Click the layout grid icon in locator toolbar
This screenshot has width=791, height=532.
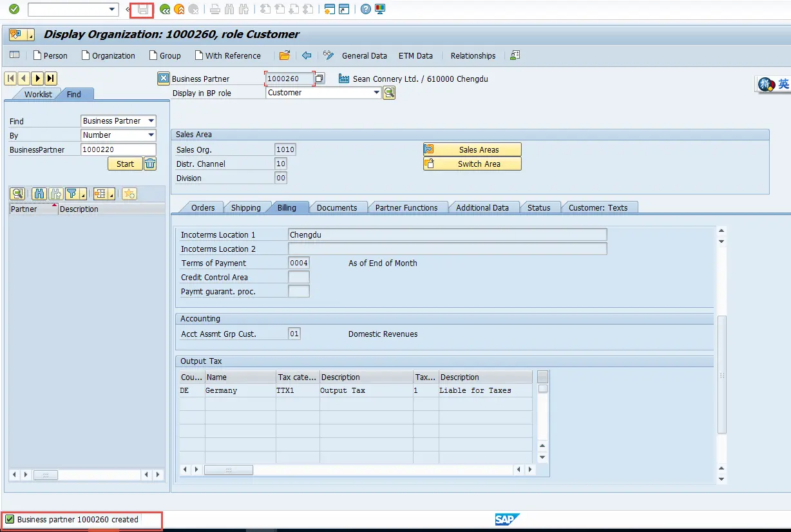click(x=100, y=193)
